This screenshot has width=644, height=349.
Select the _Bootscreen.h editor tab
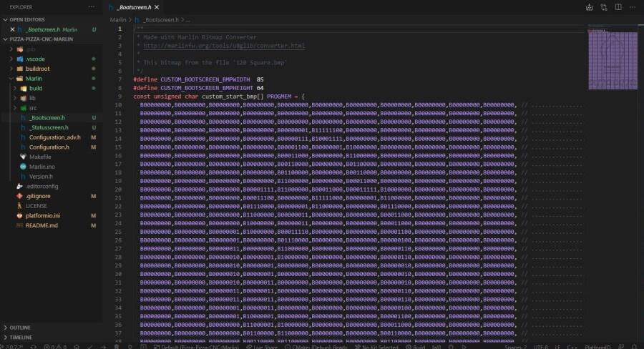point(135,7)
